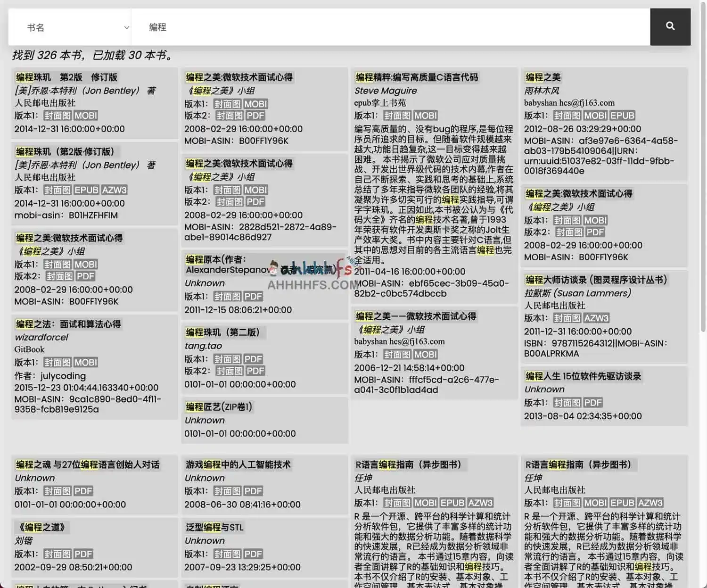Viewport: 707px width, 588px height.
Task: Download EPUB of 编程之美 by 雨林木风
Action: click(x=622, y=116)
